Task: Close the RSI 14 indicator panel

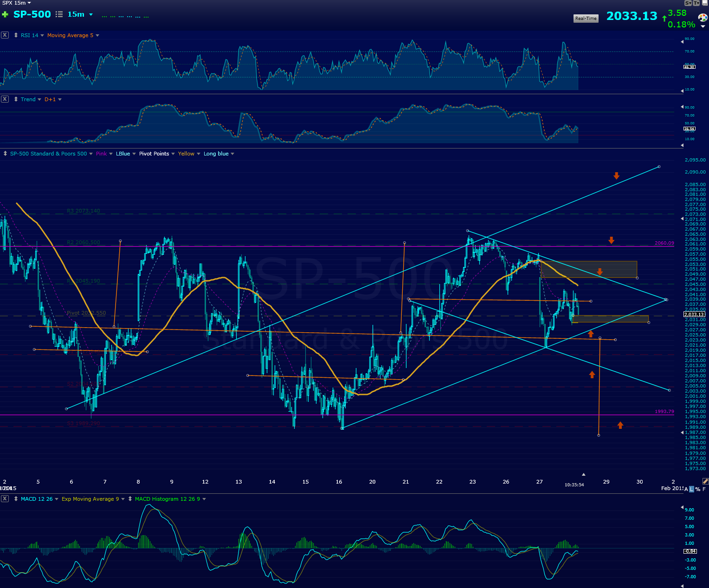Action: click(5, 35)
